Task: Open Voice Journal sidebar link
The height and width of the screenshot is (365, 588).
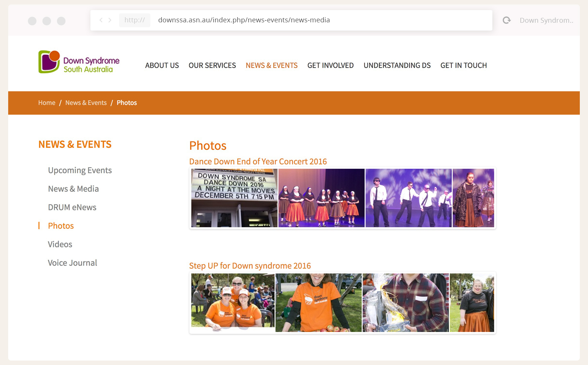Action: [72, 263]
